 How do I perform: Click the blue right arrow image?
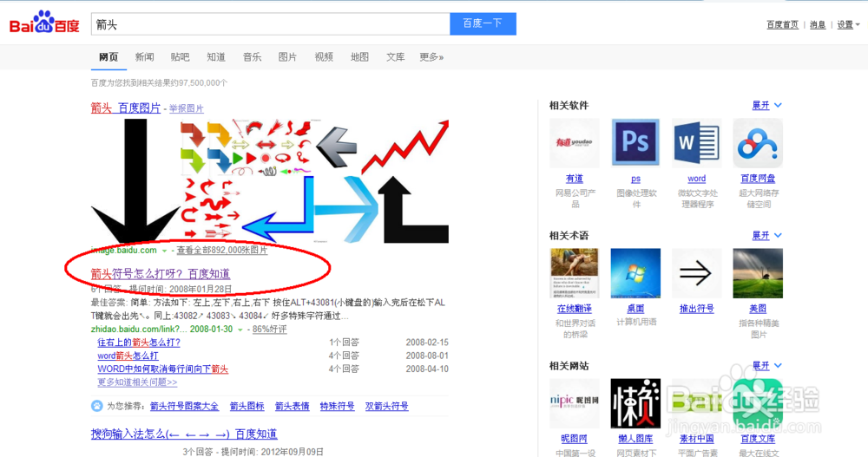(x=346, y=209)
